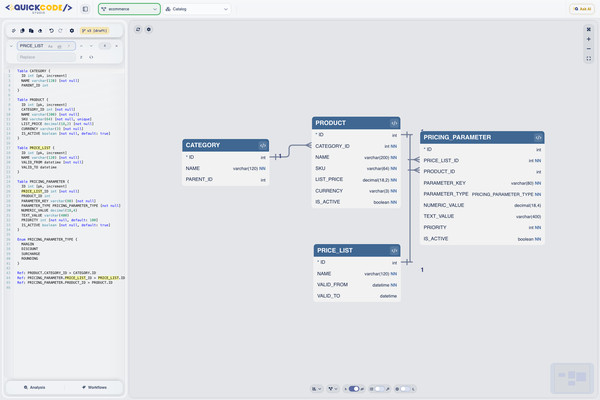Click 'Table PRICING_PARAMETER' line in code editor
This screenshot has height=400, width=600.
click(43, 181)
